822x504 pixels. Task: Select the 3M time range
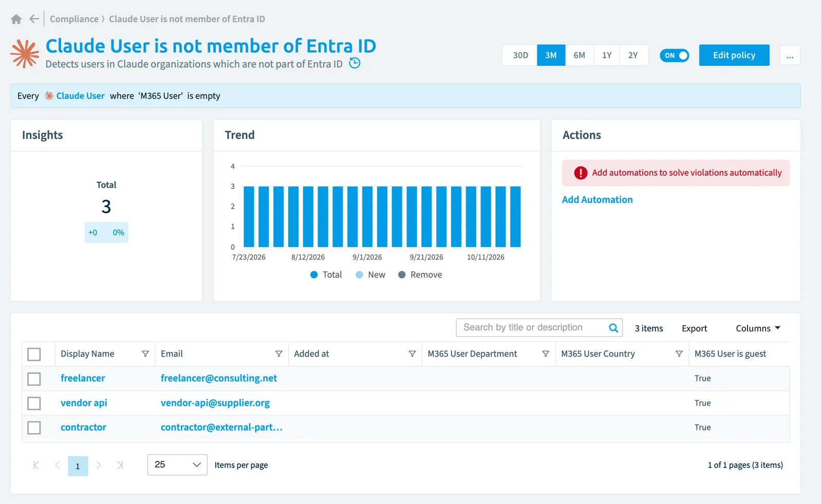[x=551, y=55]
